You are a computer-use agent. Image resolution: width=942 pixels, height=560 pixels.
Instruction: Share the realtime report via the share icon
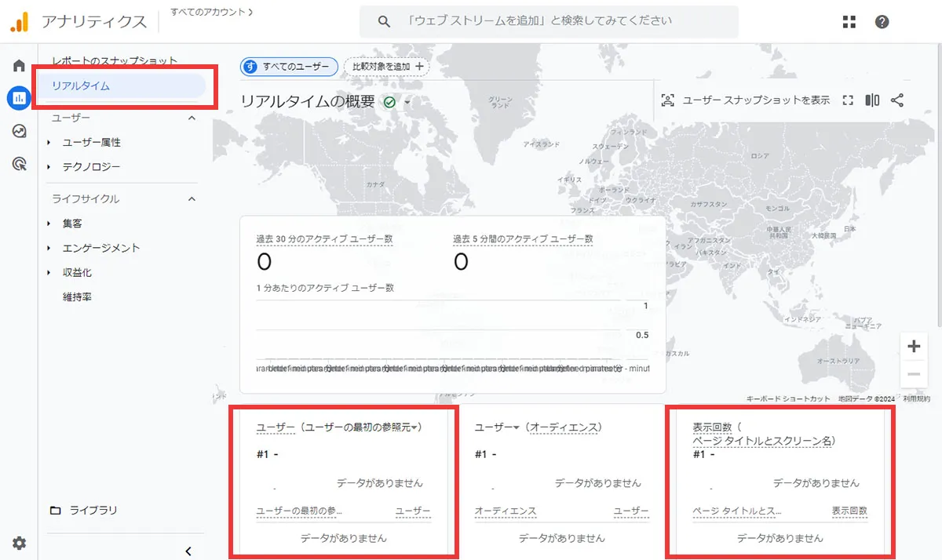tap(897, 100)
